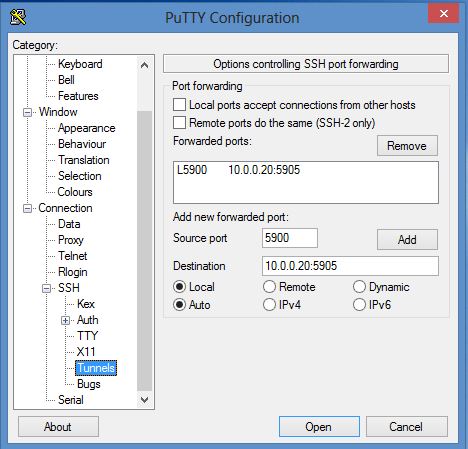Open the Telnet category
468x449 pixels.
click(72, 256)
